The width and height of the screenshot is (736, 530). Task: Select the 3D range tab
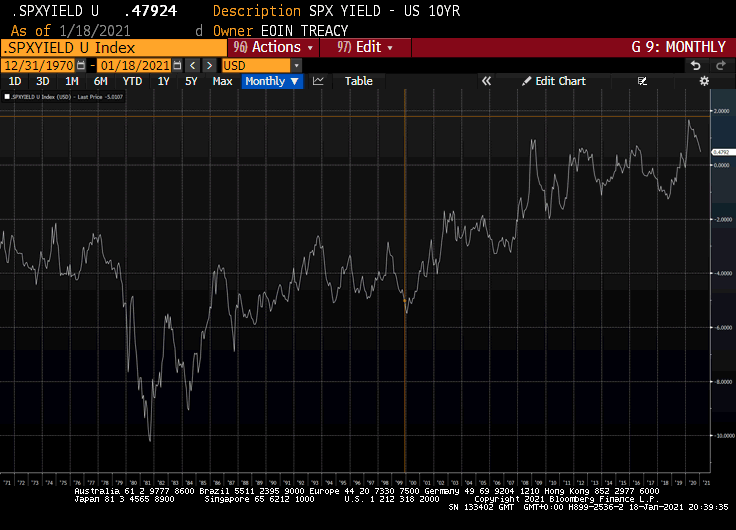[x=43, y=81]
